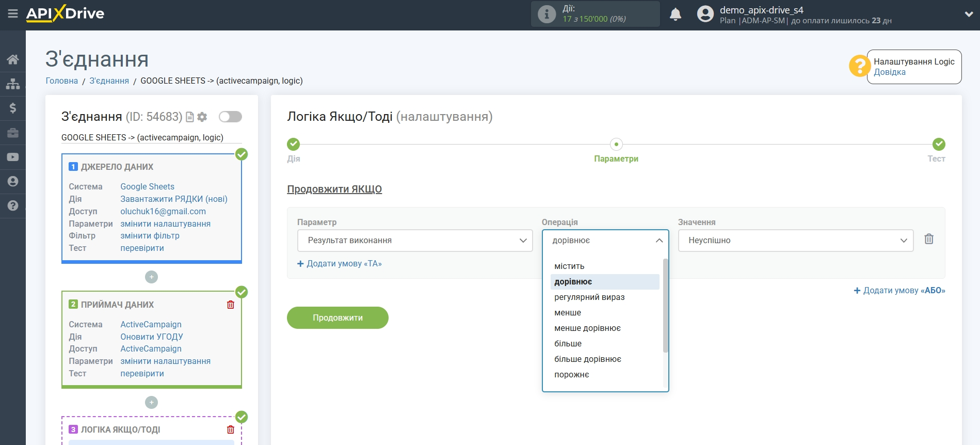The image size is (980, 445).
Task: Click the yellow help question icon
Action: click(860, 66)
